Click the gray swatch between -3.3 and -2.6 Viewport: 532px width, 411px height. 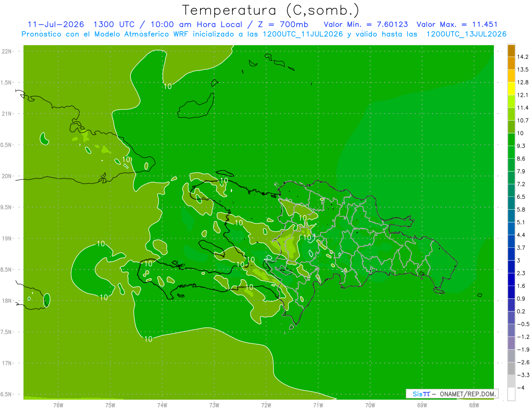tap(511, 368)
